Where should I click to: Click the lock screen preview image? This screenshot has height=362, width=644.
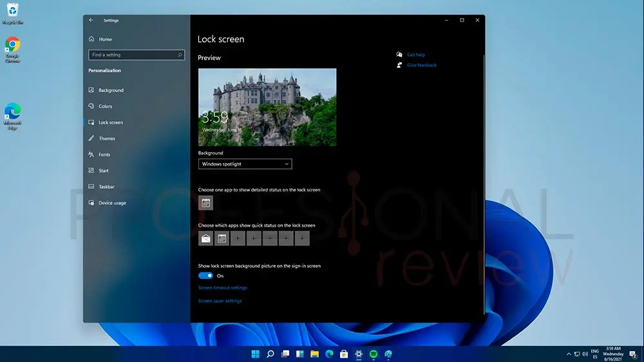tap(267, 107)
